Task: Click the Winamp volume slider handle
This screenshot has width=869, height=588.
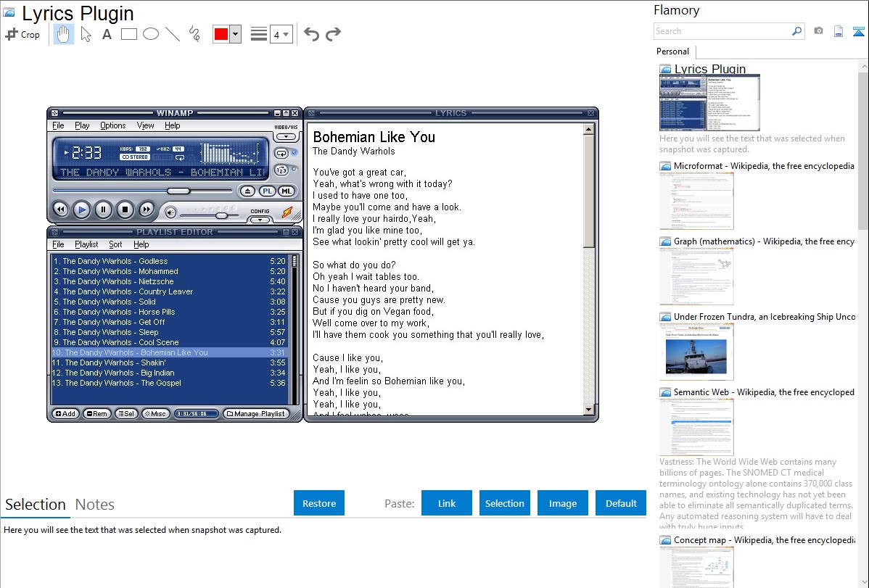Action: [x=222, y=215]
